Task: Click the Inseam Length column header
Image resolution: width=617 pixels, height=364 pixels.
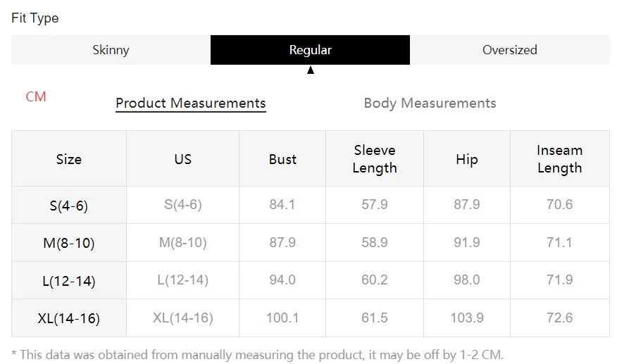Action: pos(559,159)
